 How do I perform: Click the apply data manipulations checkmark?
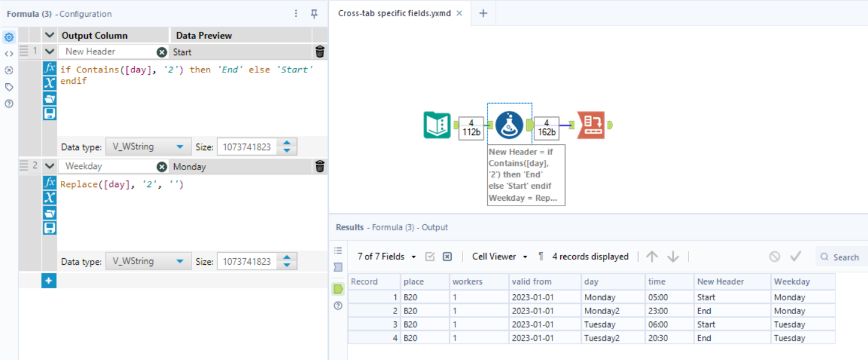click(796, 256)
